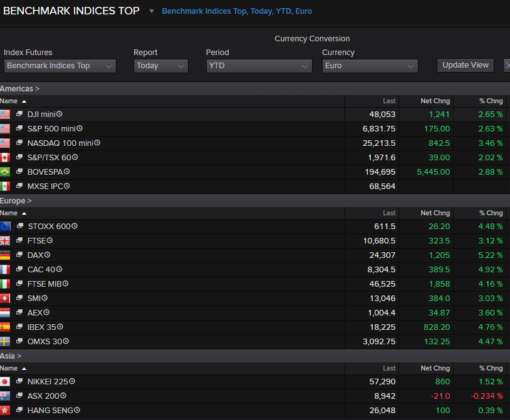The height and width of the screenshot is (420, 510).
Task: Open the Currency dropdown showing Euro
Action: pos(370,66)
